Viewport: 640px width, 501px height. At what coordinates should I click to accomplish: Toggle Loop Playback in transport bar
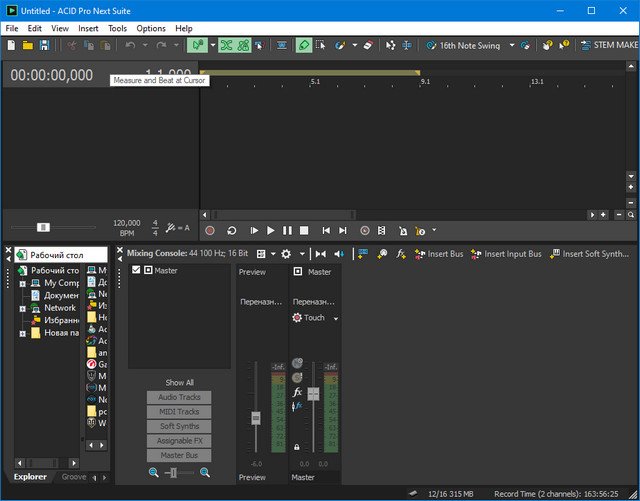click(232, 230)
